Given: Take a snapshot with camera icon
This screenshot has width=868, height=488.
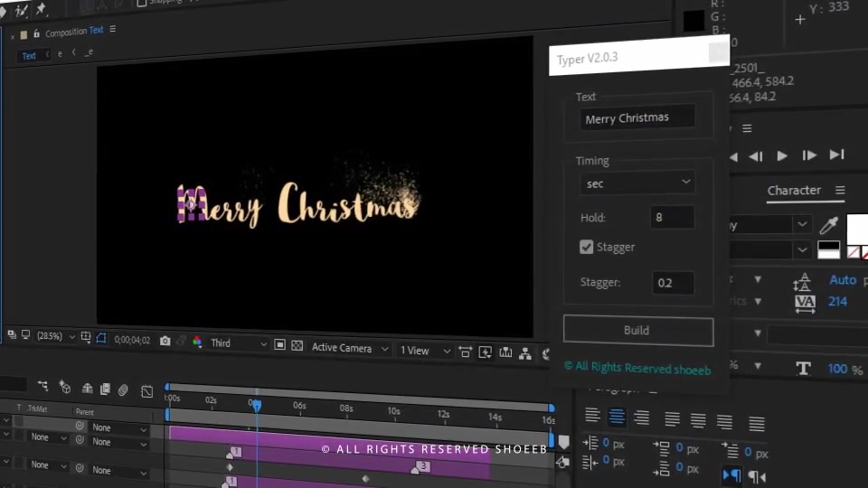Looking at the screenshot, I should click(165, 341).
